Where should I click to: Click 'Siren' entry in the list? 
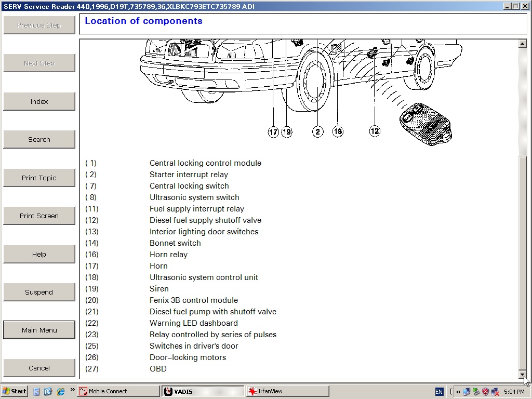click(159, 289)
